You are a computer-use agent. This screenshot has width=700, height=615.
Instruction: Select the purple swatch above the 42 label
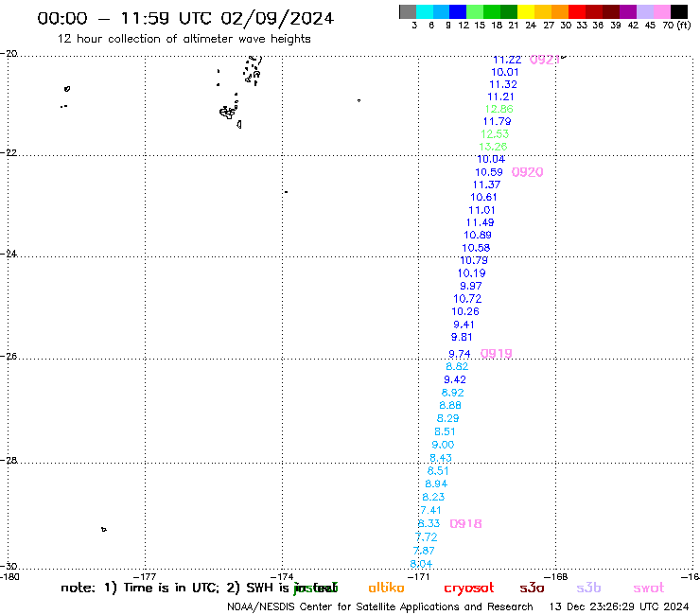pos(628,11)
